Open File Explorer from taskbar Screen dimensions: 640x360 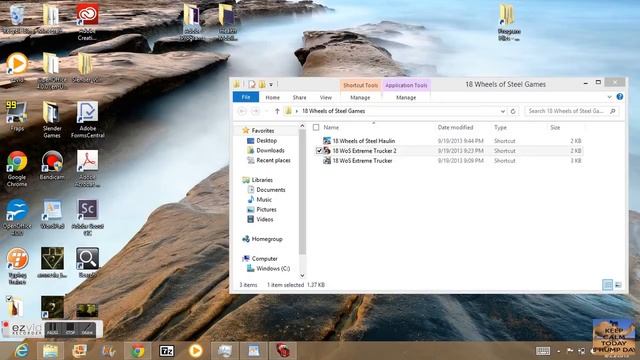(50, 351)
